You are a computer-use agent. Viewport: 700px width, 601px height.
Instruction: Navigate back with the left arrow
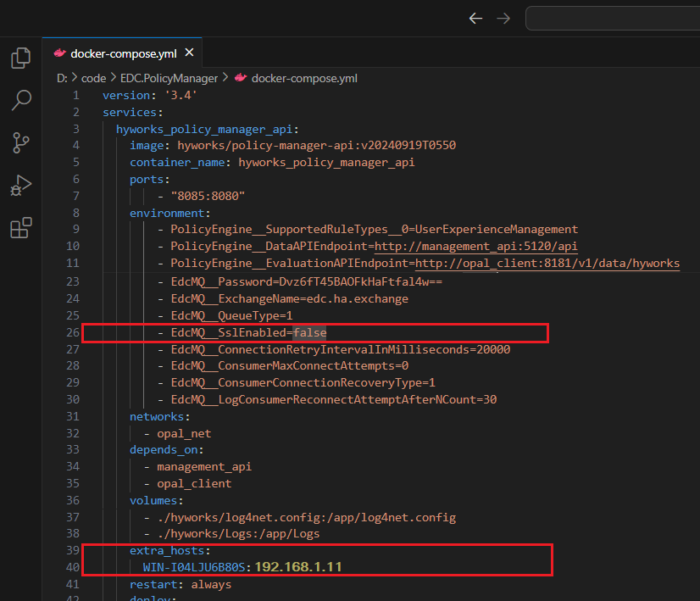(x=475, y=18)
